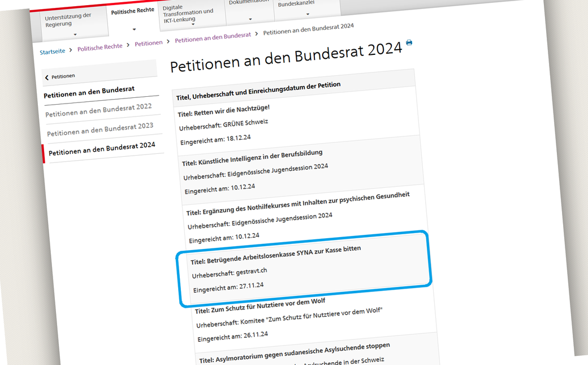
Task: Print the page via the printer icon
Action: click(x=409, y=42)
